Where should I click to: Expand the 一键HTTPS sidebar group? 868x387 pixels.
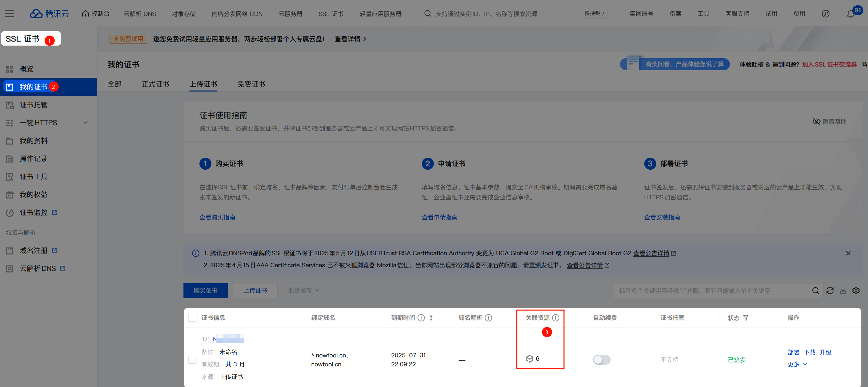click(49, 122)
